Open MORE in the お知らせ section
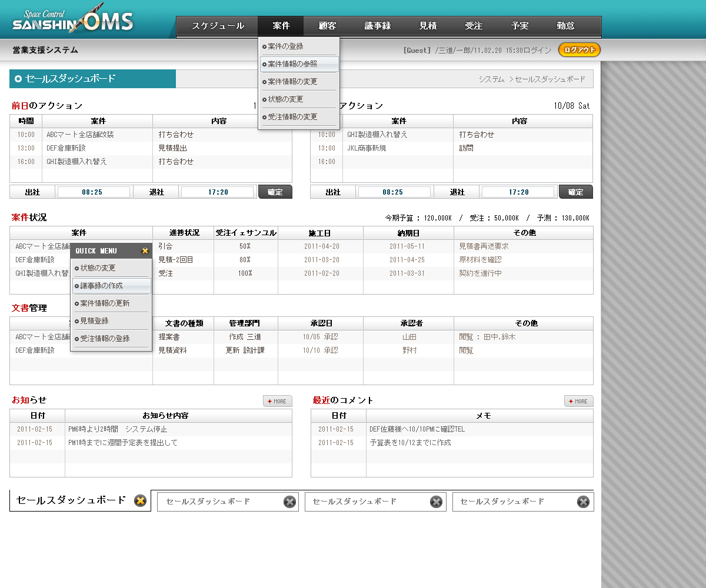Screen dimensions: 706x588 (278, 401)
